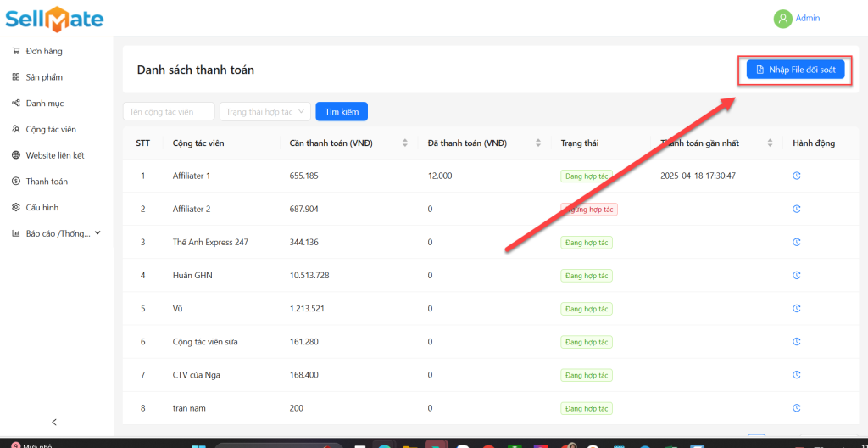Sort by Đã thanh toán (VNĐ) column

[x=538, y=143]
